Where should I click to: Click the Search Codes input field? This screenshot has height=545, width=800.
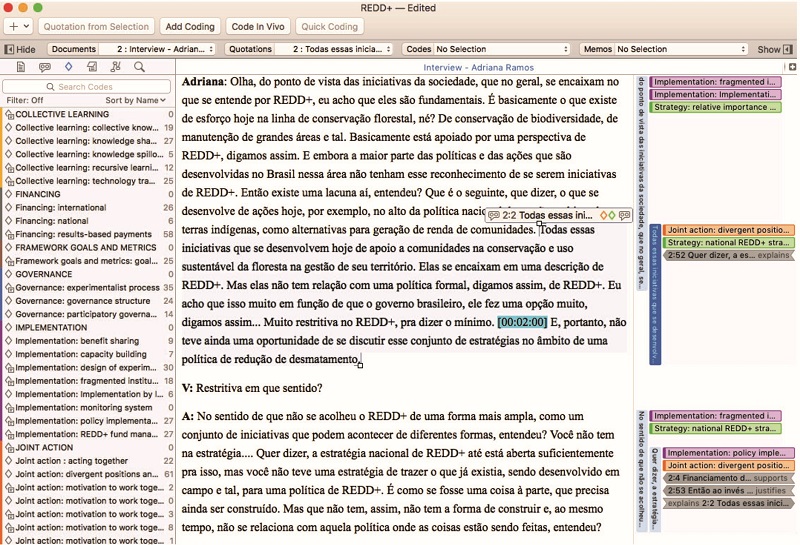(x=88, y=87)
